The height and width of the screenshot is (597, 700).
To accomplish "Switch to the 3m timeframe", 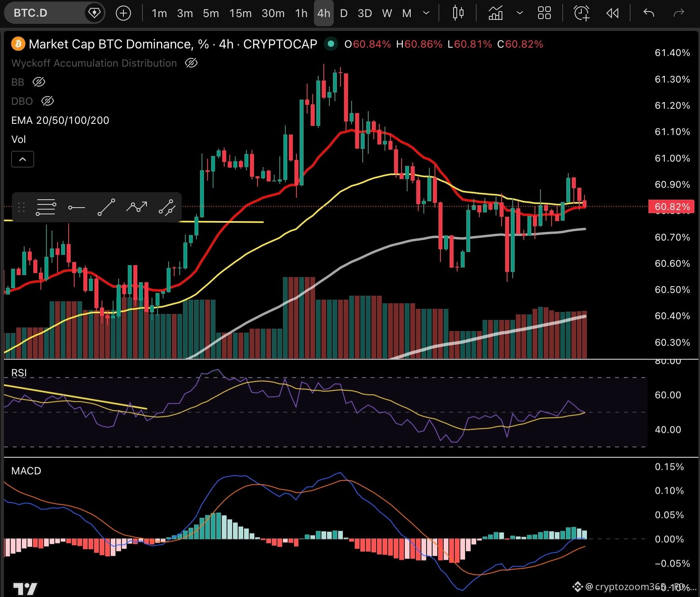I will [185, 13].
